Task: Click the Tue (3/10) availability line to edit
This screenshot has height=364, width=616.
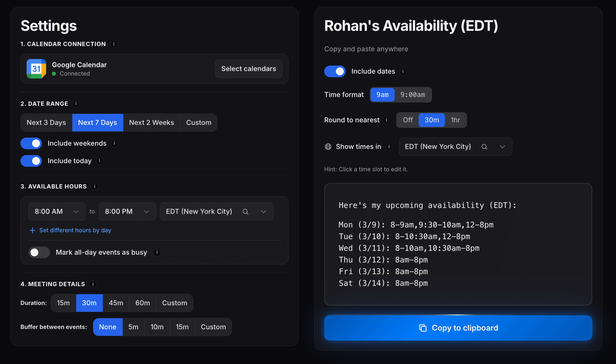Action: tap(404, 236)
